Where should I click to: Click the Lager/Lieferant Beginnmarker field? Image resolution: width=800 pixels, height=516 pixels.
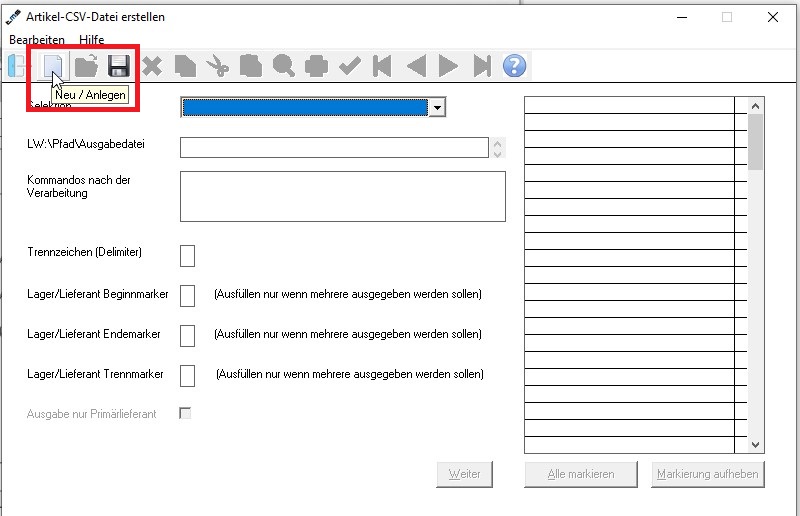(187, 296)
